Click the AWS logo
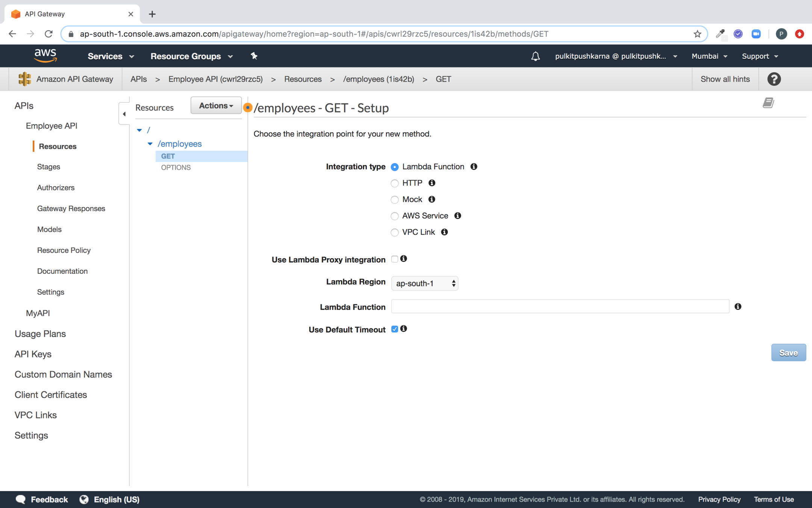This screenshot has width=812, height=508. [45, 56]
